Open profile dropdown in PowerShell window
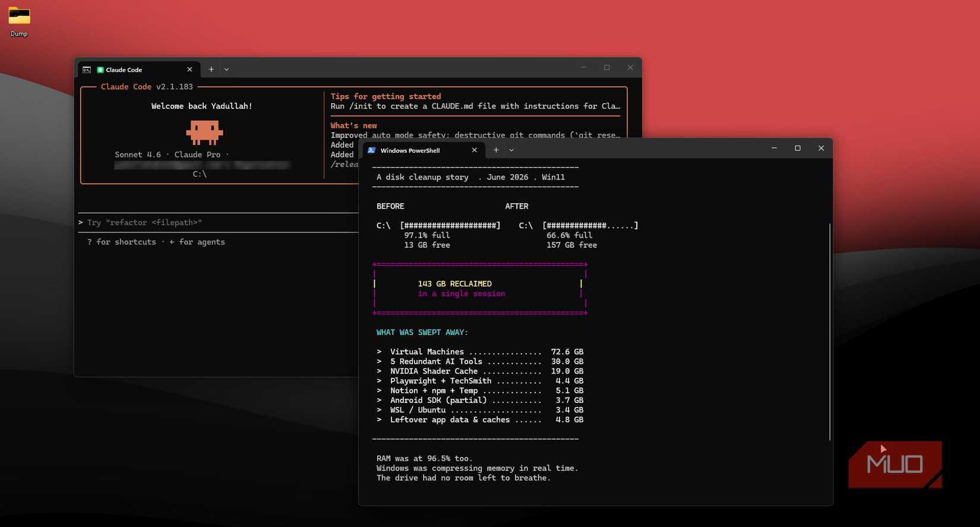The height and width of the screenshot is (527, 980). (x=511, y=150)
